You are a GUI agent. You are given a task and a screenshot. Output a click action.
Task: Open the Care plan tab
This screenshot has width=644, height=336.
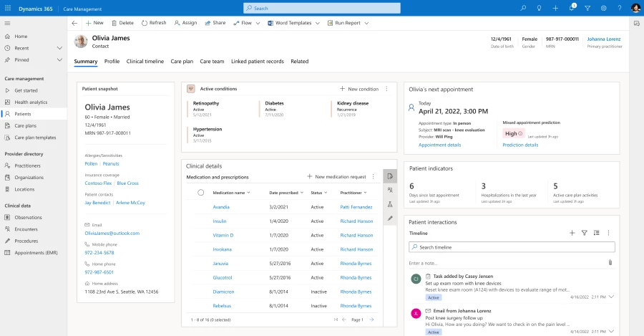[x=182, y=62]
